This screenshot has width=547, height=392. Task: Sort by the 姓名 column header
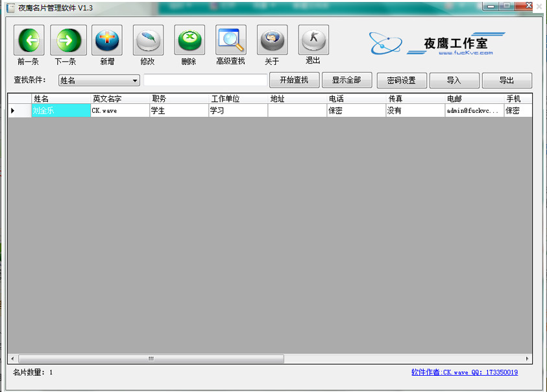pos(61,99)
